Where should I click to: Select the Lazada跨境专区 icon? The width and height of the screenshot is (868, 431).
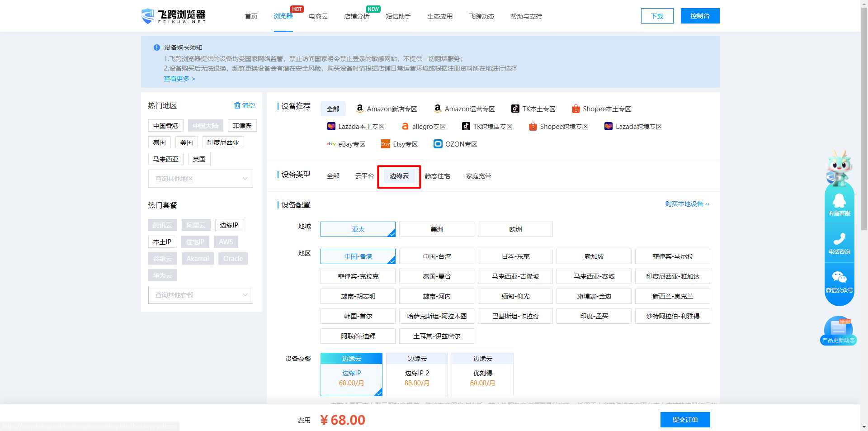pyautogui.click(x=609, y=126)
